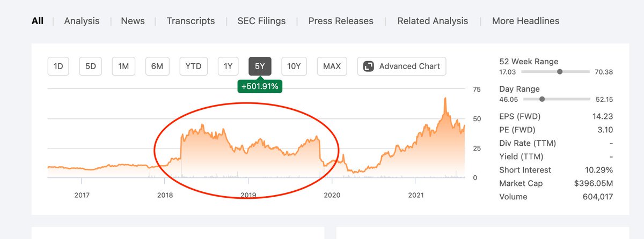The width and height of the screenshot is (644, 239).
Task: Show year-to-date (YTD) chart
Action: click(x=193, y=66)
